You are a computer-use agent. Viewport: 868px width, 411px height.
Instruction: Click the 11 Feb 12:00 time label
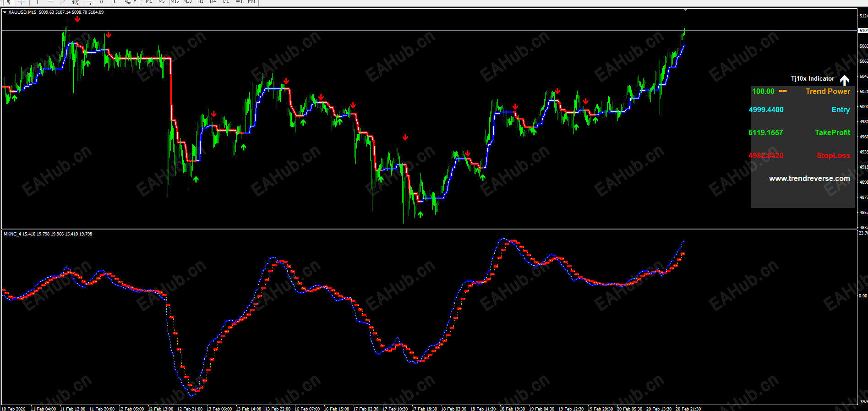(72, 409)
